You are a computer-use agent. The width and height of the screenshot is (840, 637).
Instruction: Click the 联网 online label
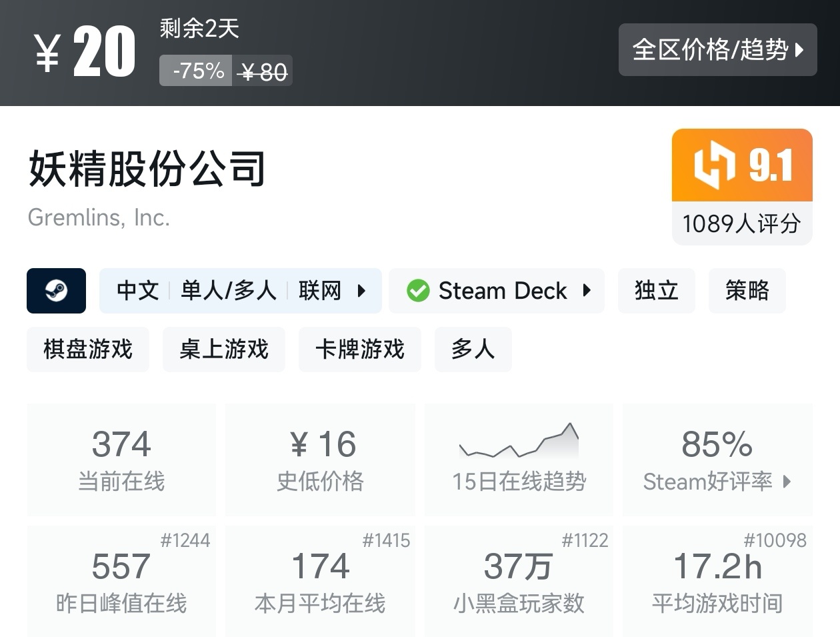pyautogui.click(x=320, y=291)
